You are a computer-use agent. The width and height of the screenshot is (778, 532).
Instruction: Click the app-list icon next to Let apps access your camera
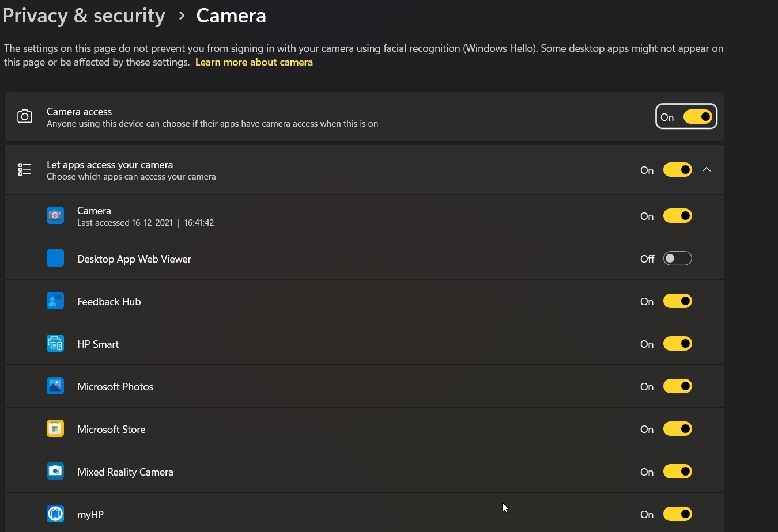point(25,169)
